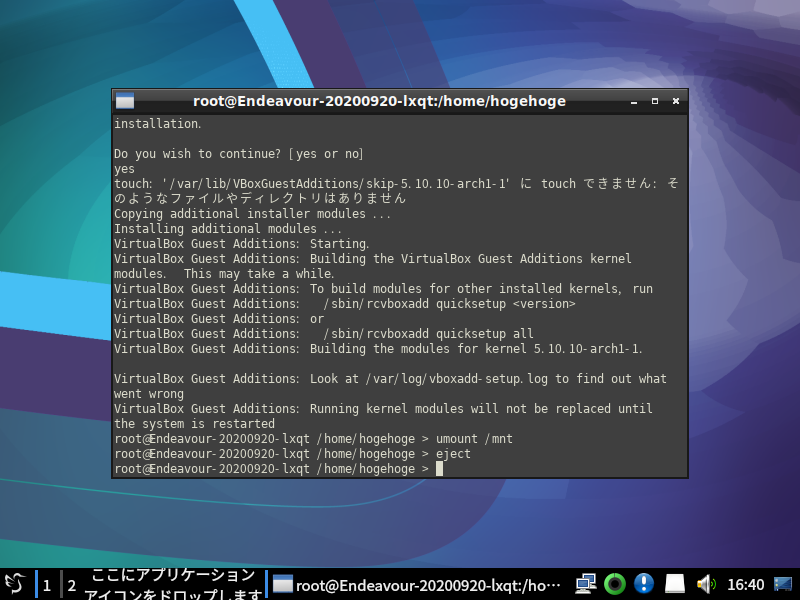Click the 'VirtualBox Guest Additions: or' line
This screenshot has width=800, height=600.
pyautogui.click(x=219, y=319)
